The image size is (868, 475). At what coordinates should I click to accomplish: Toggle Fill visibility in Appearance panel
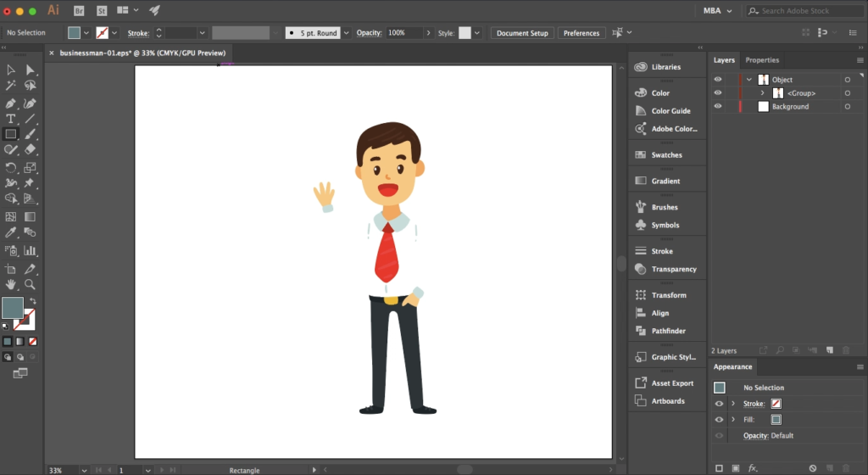(x=719, y=420)
